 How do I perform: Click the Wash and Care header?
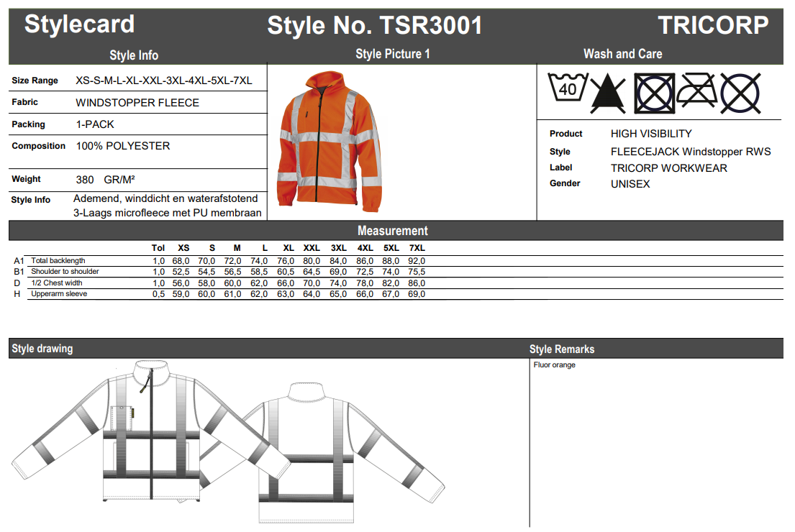(622, 54)
